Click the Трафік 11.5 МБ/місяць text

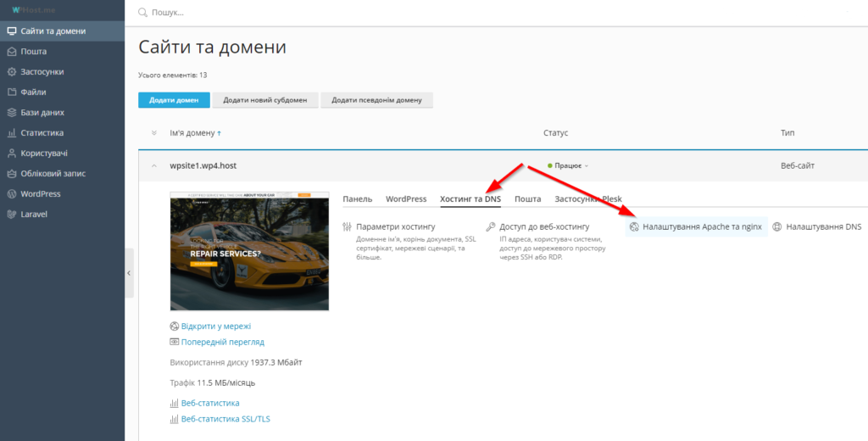pyautogui.click(x=213, y=382)
